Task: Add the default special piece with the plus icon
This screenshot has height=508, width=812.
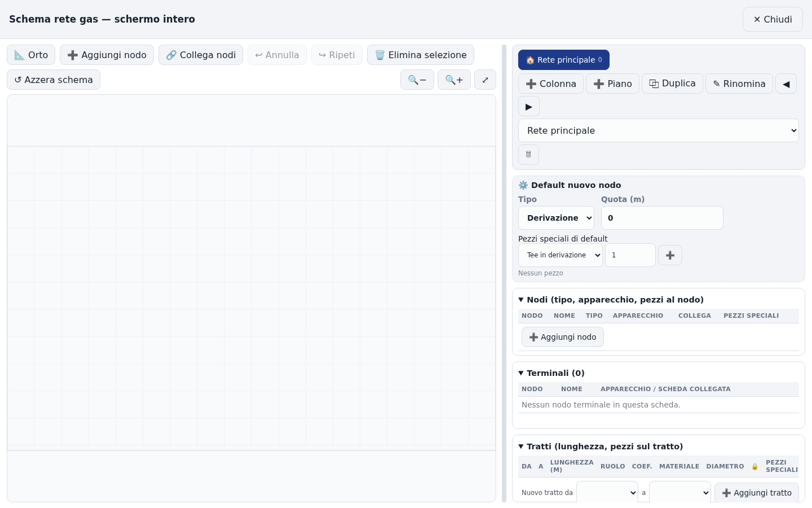Action: (x=670, y=255)
